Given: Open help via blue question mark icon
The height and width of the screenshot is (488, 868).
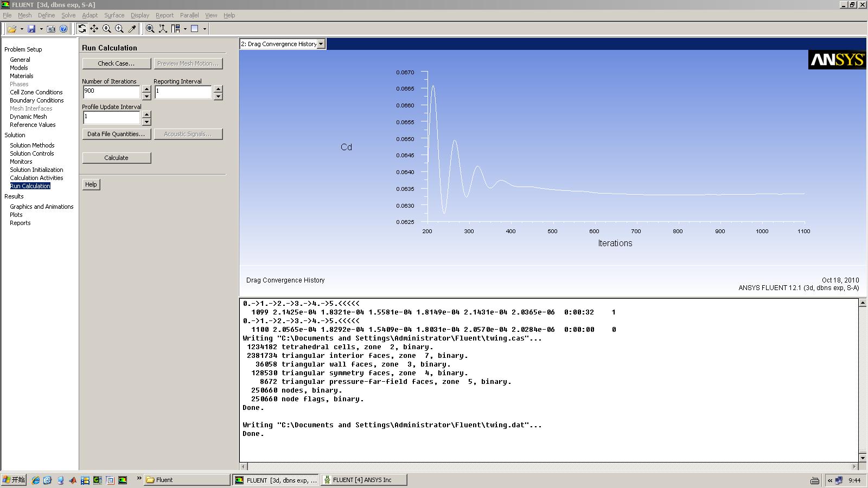Looking at the screenshot, I should coord(63,29).
